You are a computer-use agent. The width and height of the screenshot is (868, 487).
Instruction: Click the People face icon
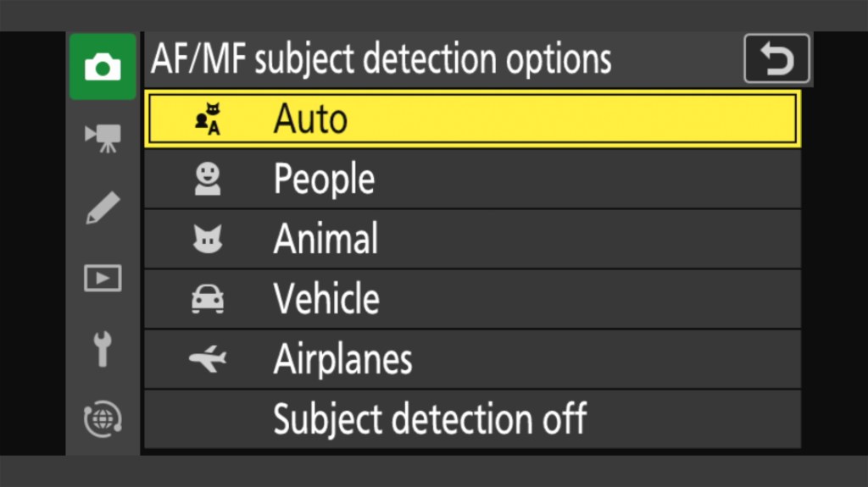tap(208, 179)
